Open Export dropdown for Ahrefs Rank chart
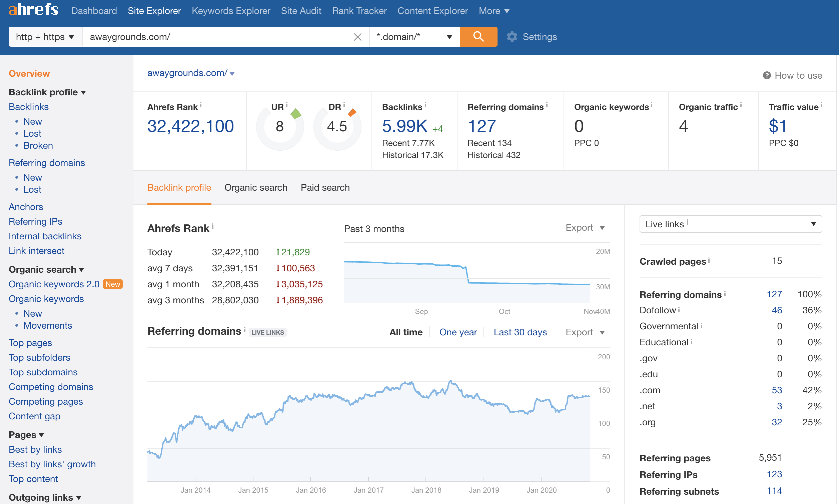This screenshot has height=504, width=839. [585, 228]
